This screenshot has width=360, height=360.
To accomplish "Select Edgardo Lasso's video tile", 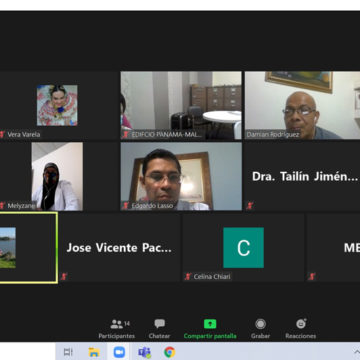I will pyautogui.click(x=181, y=176).
